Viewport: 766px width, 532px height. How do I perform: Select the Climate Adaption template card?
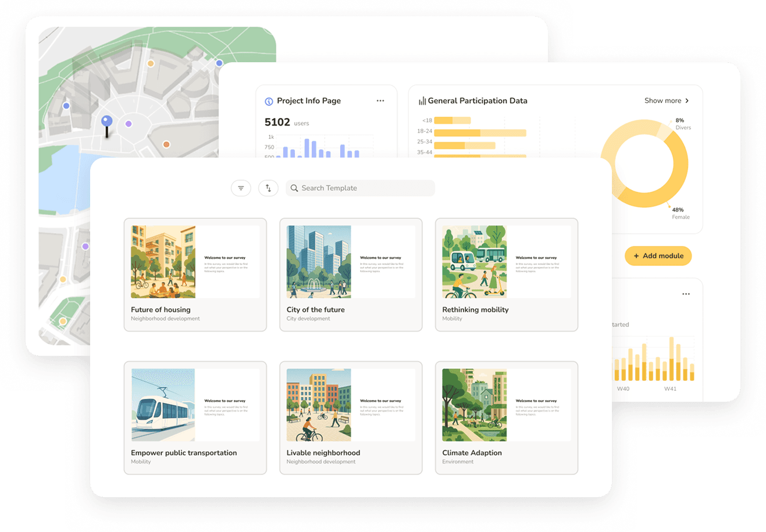(x=506, y=417)
